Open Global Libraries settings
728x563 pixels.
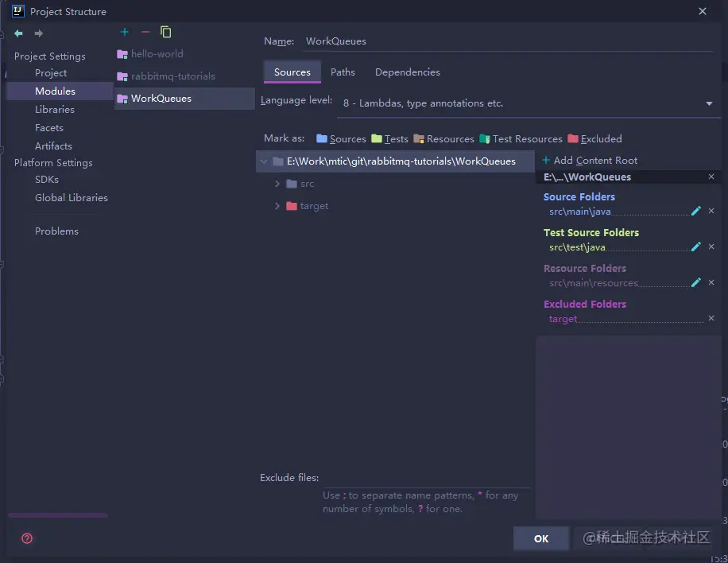[x=71, y=198]
